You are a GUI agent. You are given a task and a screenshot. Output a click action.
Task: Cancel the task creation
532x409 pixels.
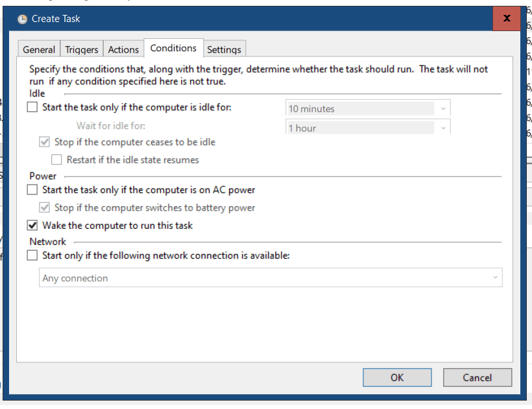pyautogui.click(x=478, y=377)
